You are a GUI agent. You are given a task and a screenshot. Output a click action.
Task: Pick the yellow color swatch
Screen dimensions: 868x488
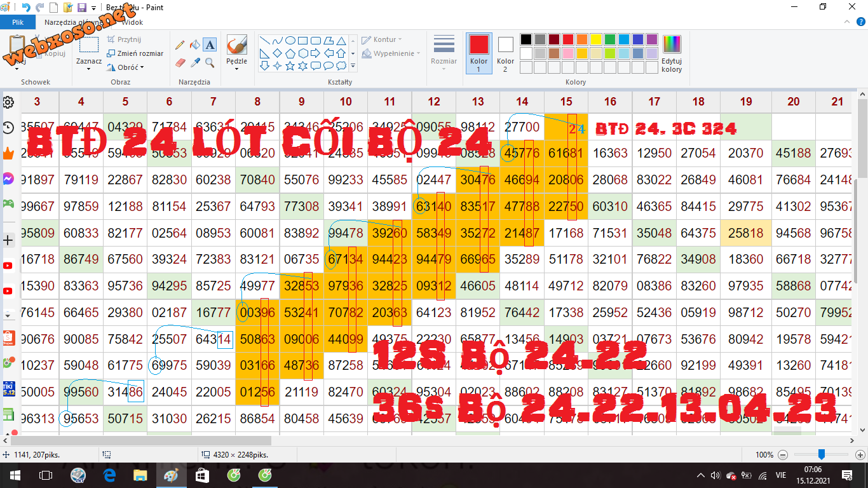pos(595,39)
